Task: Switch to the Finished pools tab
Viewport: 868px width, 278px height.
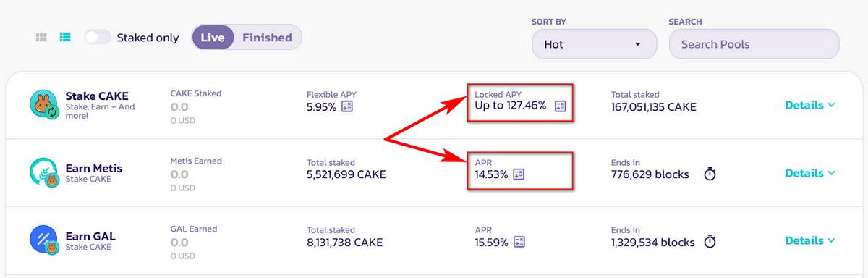Action: click(267, 38)
